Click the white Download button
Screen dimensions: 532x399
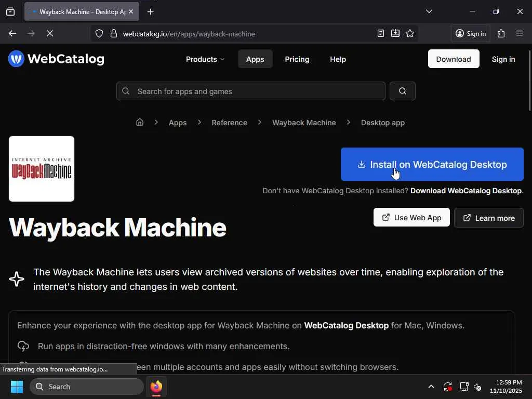[x=453, y=59]
